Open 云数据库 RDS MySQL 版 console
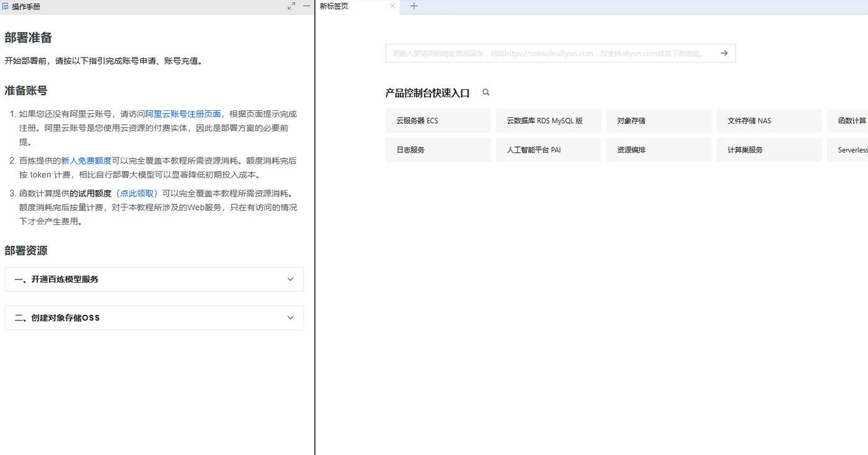 point(548,121)
